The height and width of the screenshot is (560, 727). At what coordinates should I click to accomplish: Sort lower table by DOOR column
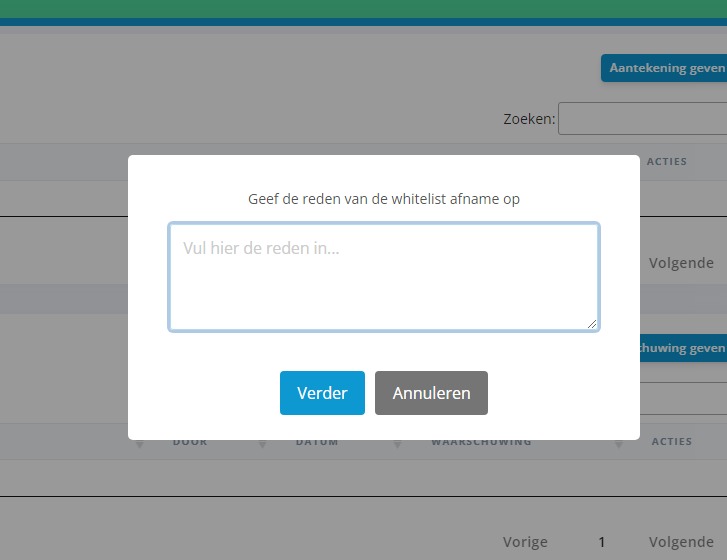click(190, 442)
